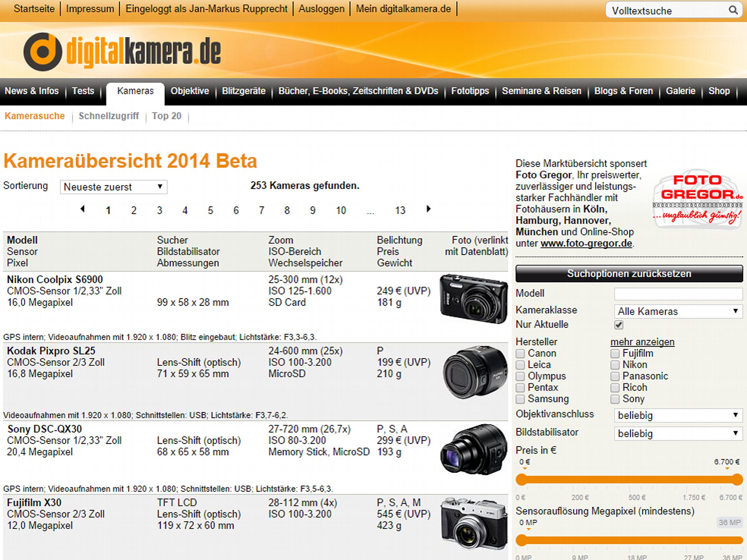
Task: Go to results page 13
Action: click(x=400, y=211)
